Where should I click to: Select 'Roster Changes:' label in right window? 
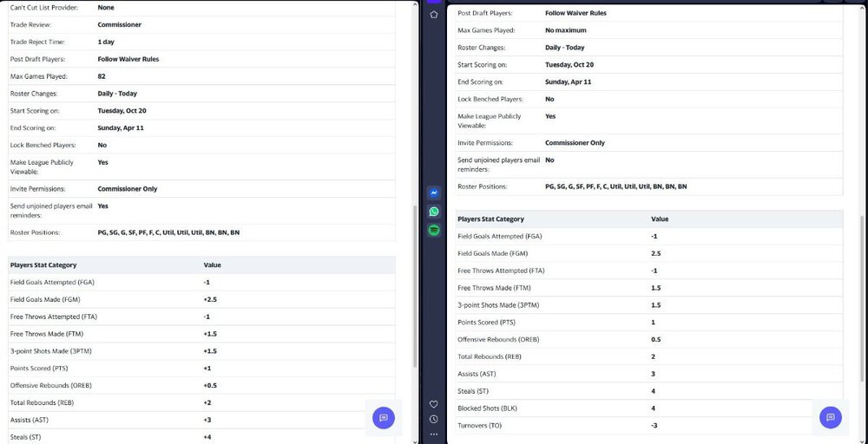point(481,48)
